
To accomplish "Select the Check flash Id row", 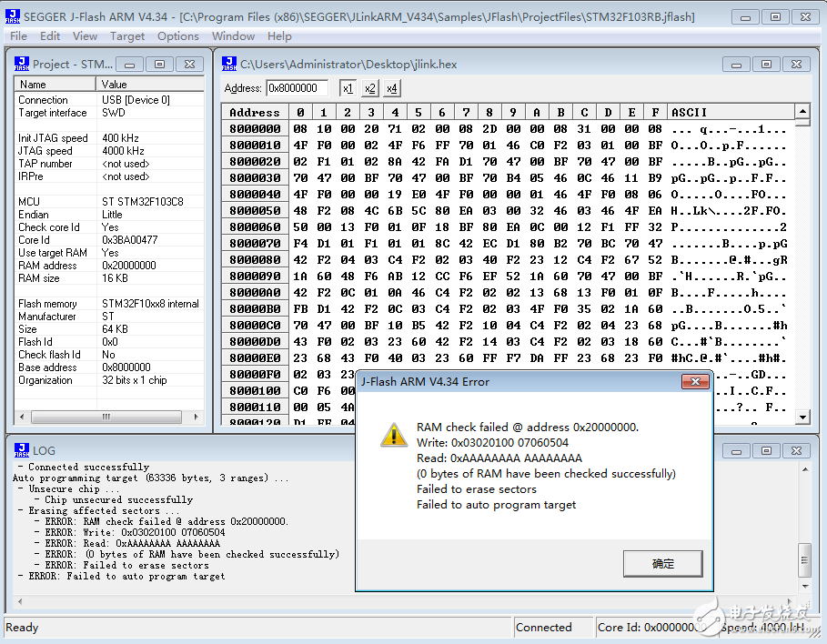I will 108,355.
